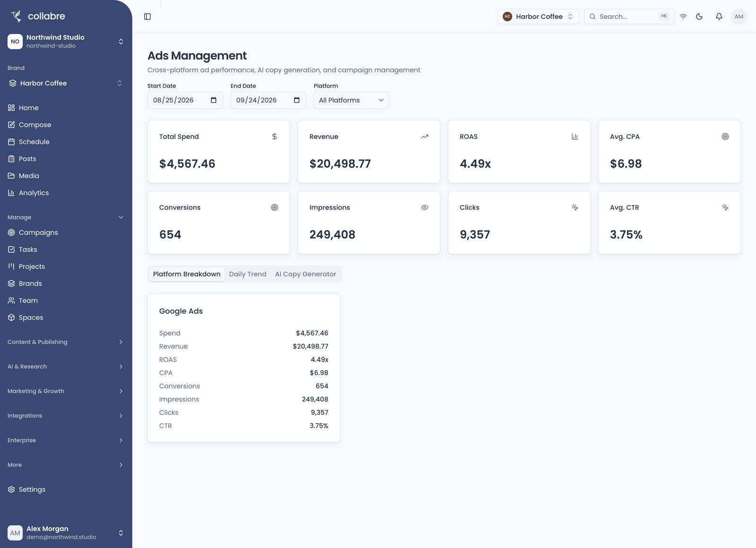Go to Schedule in sidebar
This screenshot has height=548, width=756.
pyautogui.click(x=66, y=142)
